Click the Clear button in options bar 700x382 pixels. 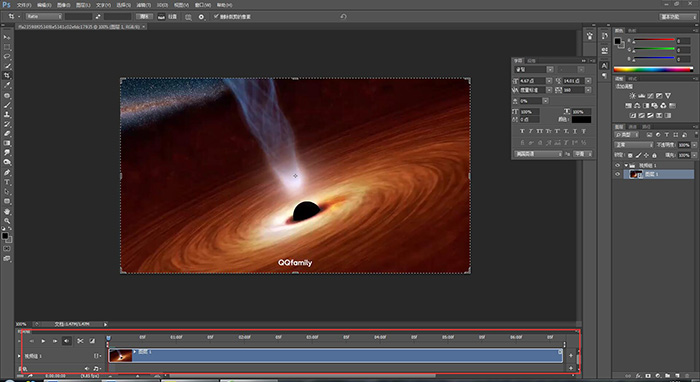tap(144, 17)
